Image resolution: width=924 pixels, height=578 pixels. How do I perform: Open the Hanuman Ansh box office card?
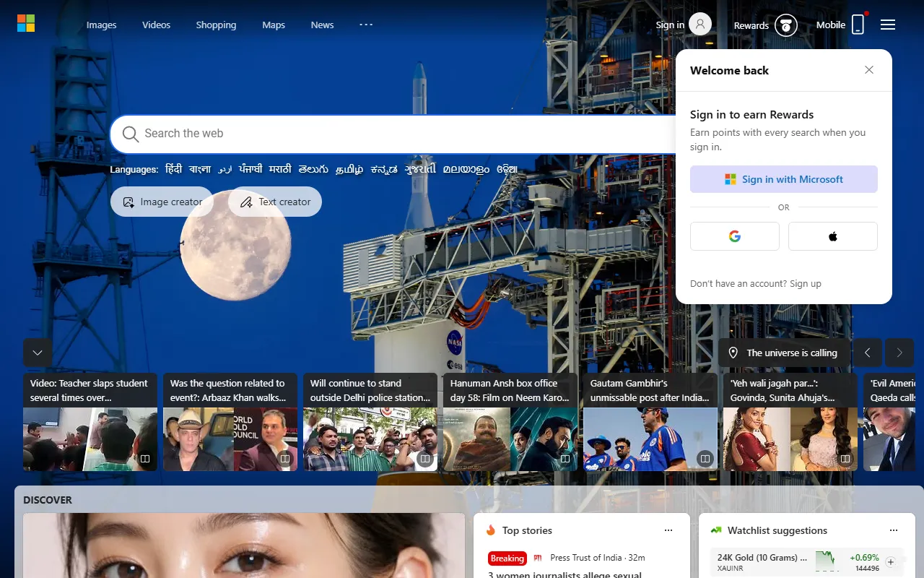510,422
